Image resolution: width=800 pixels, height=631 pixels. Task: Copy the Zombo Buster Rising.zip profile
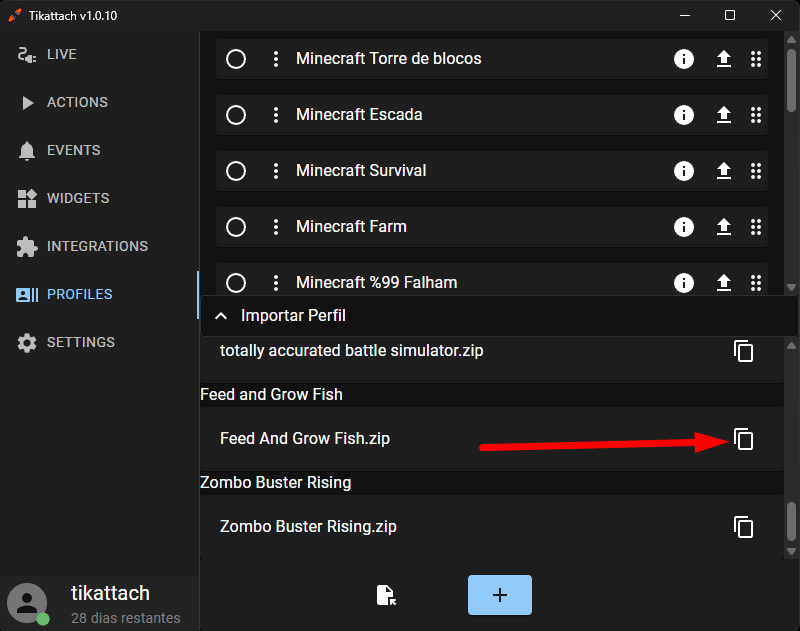[x=743, y=527]
